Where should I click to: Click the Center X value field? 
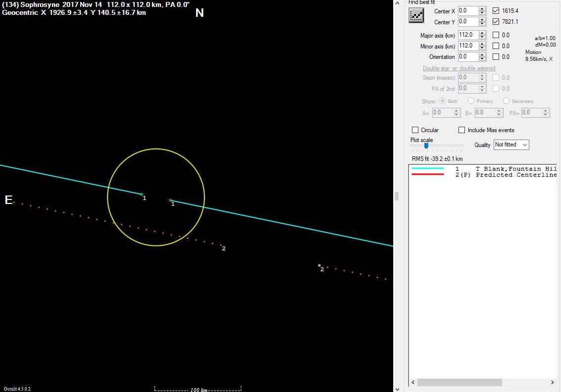coord(468,11)
